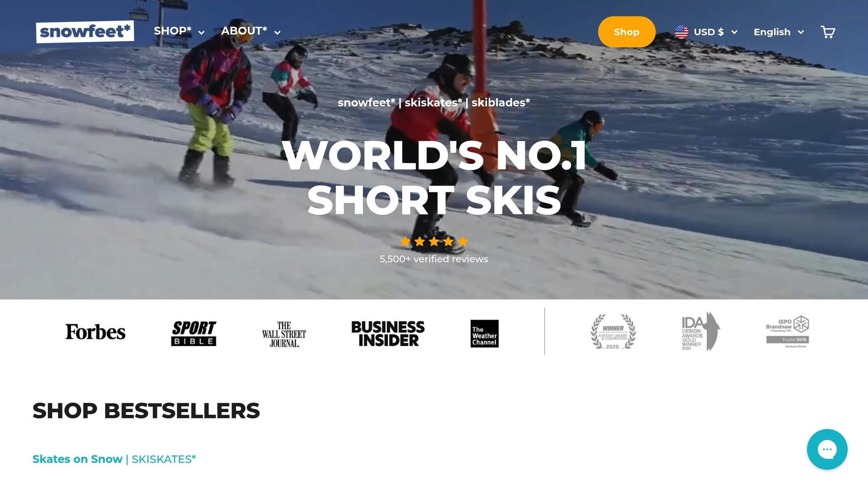The image size is (868, 488).
Task: Click the Wall Street Journal logo
Action: point(284,334)
